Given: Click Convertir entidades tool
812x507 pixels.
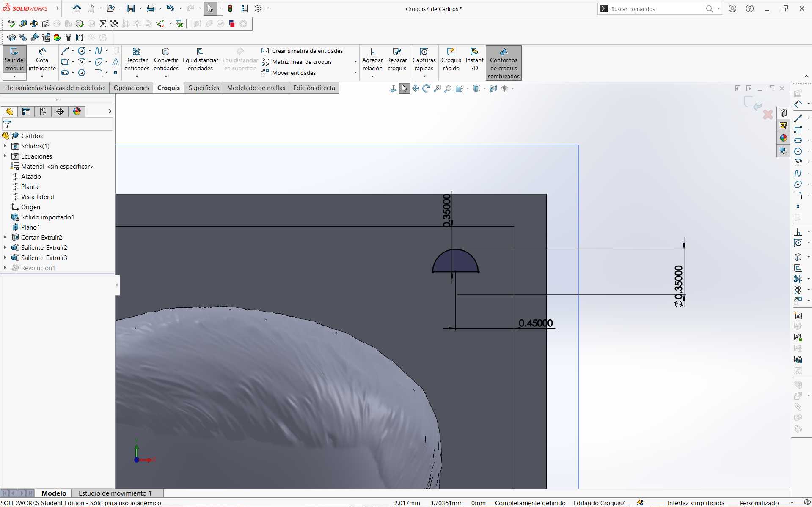Looking at the screenshot, I should [x=166, y=60].
